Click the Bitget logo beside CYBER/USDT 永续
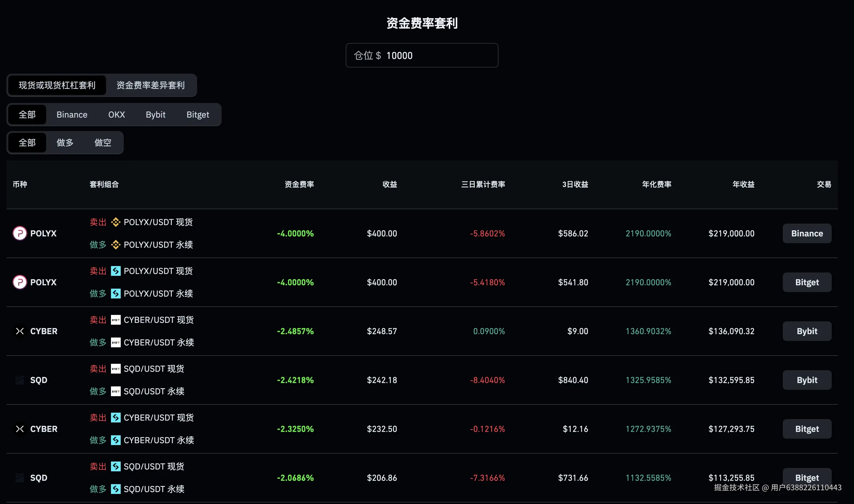This screenshot has height=504, width=854. (116, 440)
